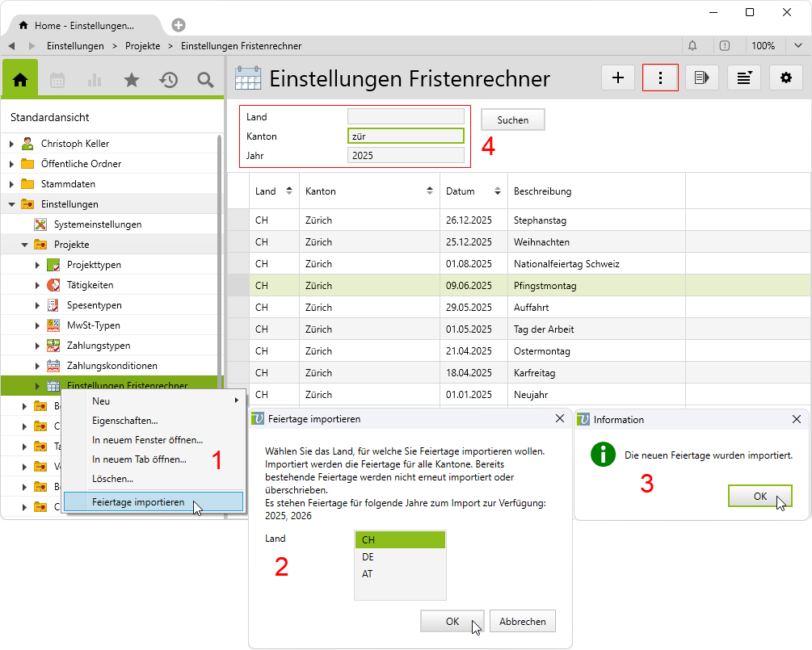Show favorites via the star icon
The image size is (812, 650).
click(x=132, y=79)
